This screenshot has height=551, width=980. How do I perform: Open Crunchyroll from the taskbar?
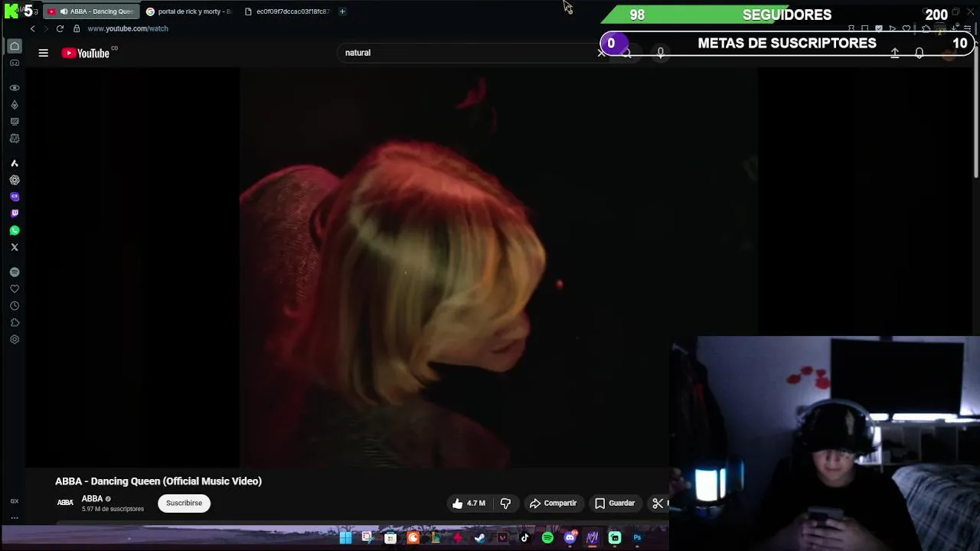413,538
